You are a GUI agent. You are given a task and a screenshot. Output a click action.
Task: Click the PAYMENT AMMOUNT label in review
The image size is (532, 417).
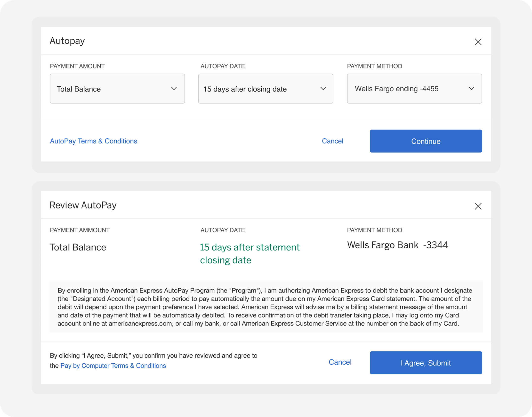[x=80, y=230]
